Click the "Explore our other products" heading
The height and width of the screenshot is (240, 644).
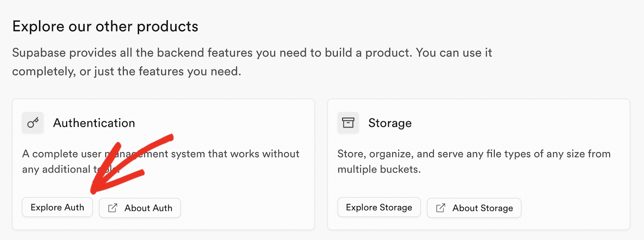[x=105, y=26]
